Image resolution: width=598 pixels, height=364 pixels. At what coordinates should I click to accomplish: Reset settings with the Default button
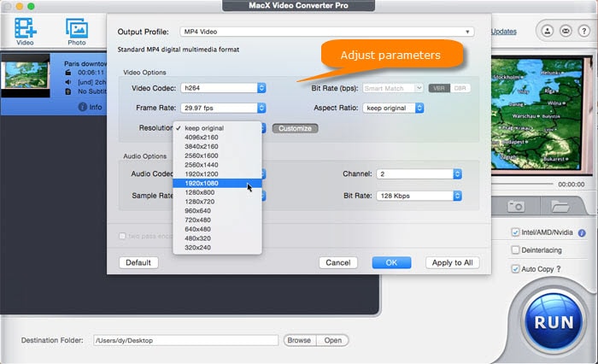(x=138, y=262)
